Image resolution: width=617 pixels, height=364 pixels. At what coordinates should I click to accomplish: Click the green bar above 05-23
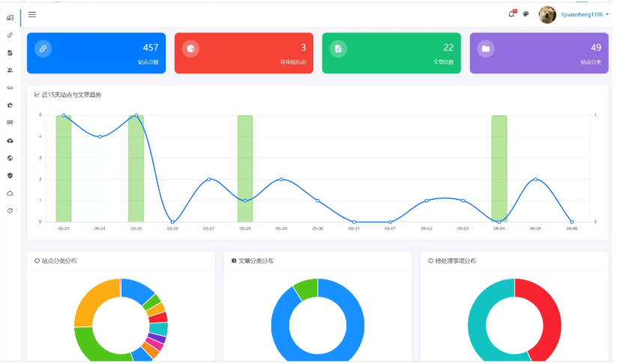coord(64,169)
